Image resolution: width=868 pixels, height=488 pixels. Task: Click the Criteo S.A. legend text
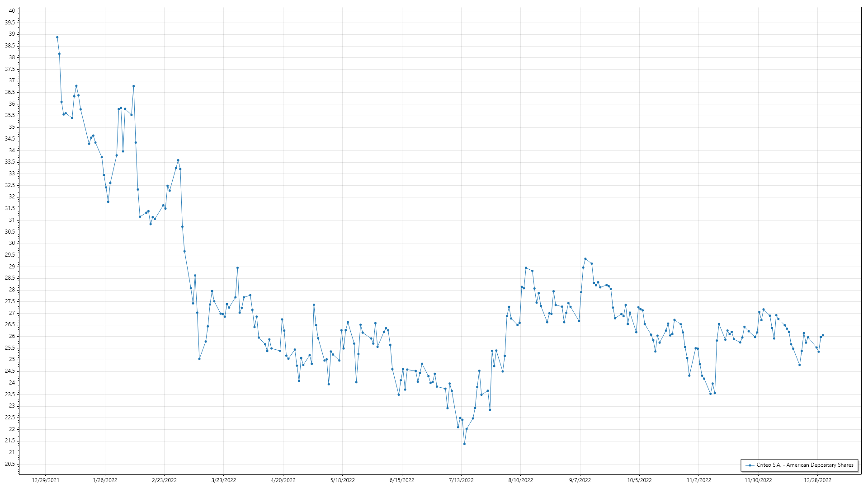(805, 465)
